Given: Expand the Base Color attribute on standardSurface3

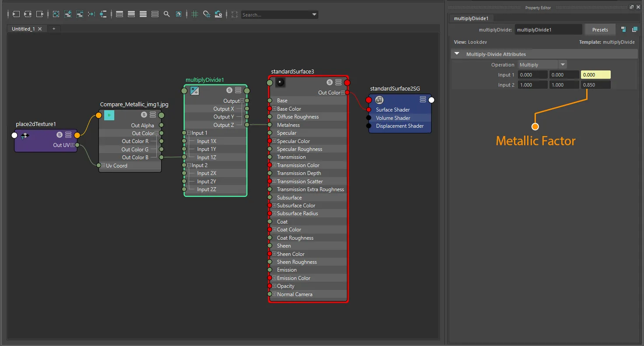Looking at the screenshot, I should tap(274, 109).
